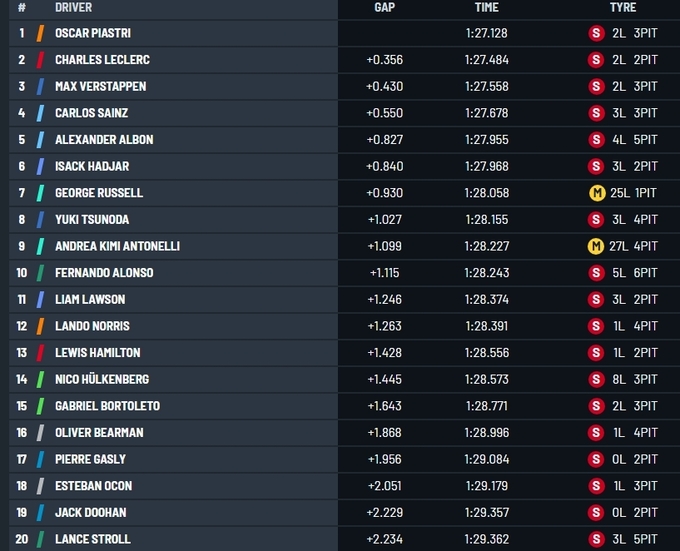Screen dimensions: 680x551
Task: Click position number 8 for Yuki Tsunoda
Action: [21, 219]
